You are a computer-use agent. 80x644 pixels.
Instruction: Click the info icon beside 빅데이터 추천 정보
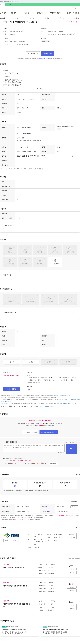pyautogui.click(x=13, y=621)
